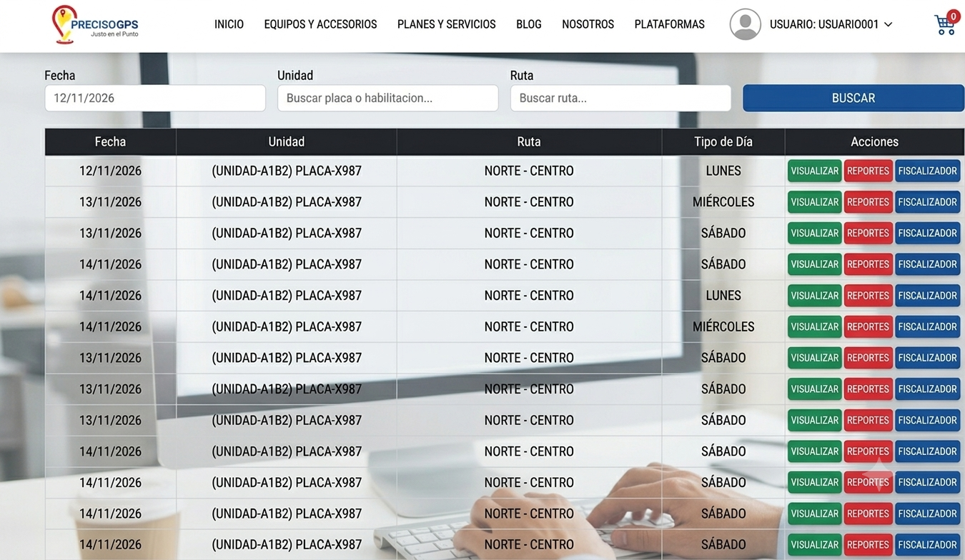Go to PLANES Y SERVICIOS
Image resolution: width=965 pixels, height=560 pixels.
(x=447, y=24)
